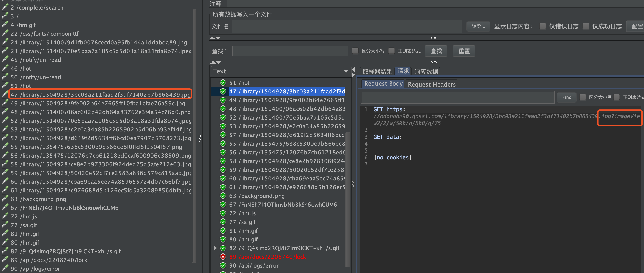
Task: Click the green shield icon for 63 /background.png
Action: coord(223,196)
